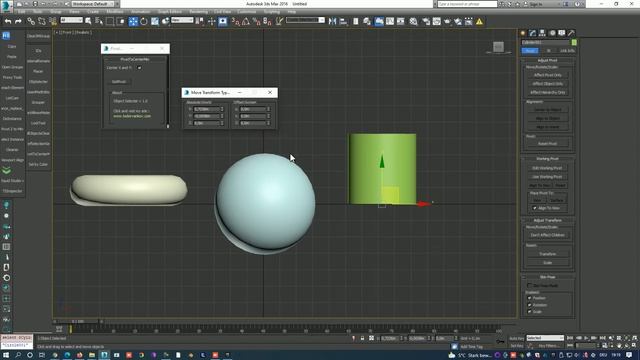Click the Reset Pivot button
Image resolution: width=640 pixels, height=360 pixels.
pyautogui.click(x=548, y=144)
